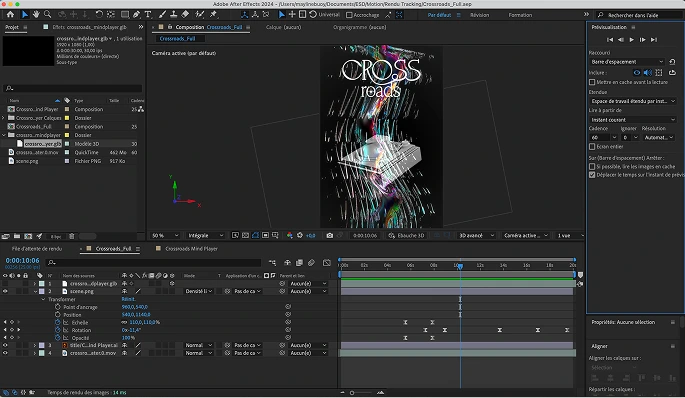Viewport: 685px width, 398px height.
Task: Click the Point d'ancrage stopwatch icon
Action: point(57,307)
